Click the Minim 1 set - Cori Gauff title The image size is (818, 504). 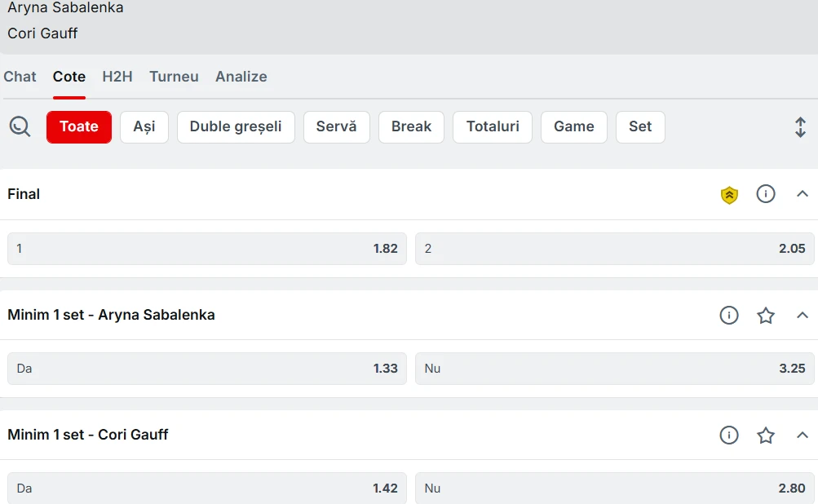point(87,435)
